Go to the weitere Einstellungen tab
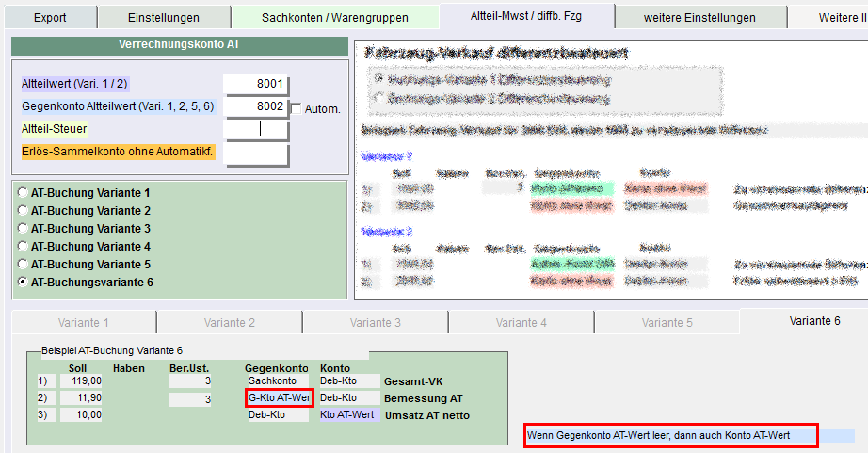The width and height of the screenshot is (868, 453). click(699, 18)
